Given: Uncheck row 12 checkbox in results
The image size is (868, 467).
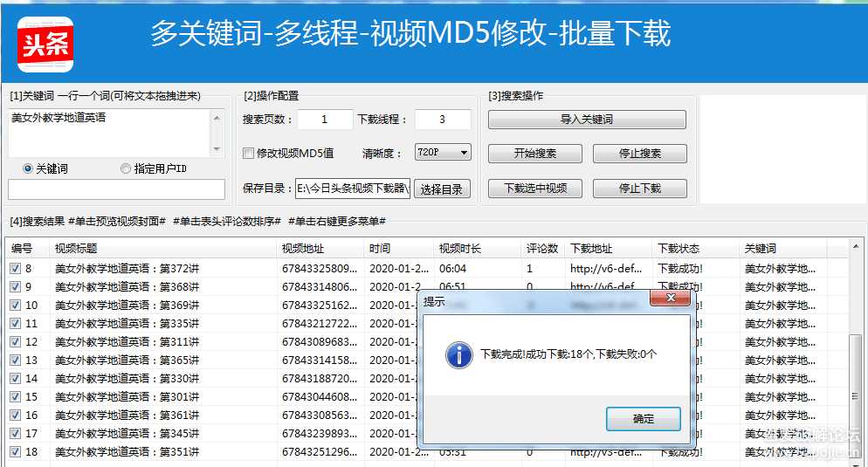Looking at the screenshot, I should click(15, 342).
